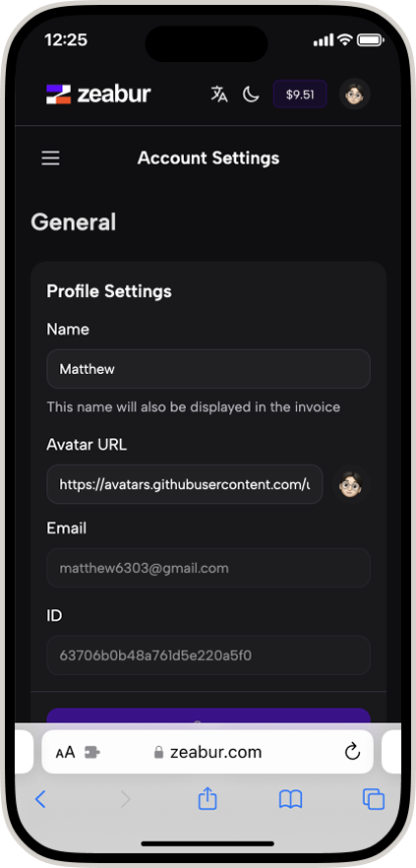
Task: Click the purple save button below ID
Action: [x=208, y=715]
